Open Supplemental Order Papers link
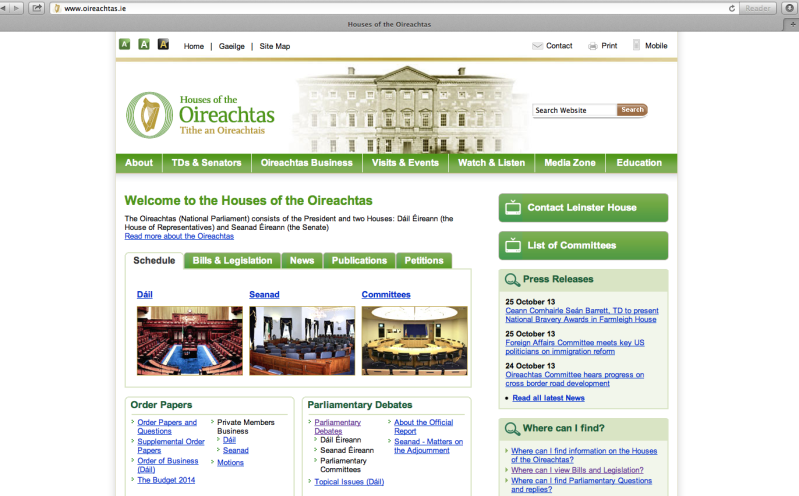 pyautogui.click(x=171, y=446)
